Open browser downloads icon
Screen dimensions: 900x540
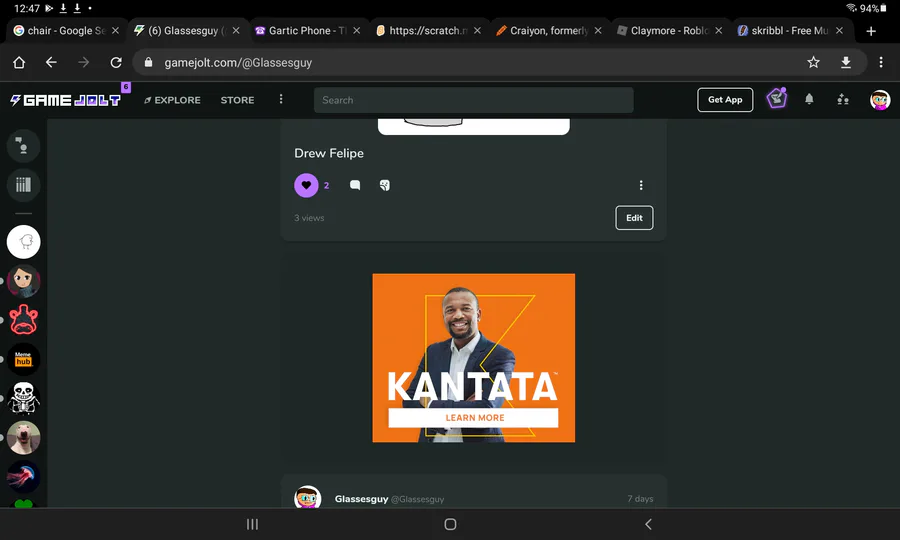click(845, 62)
